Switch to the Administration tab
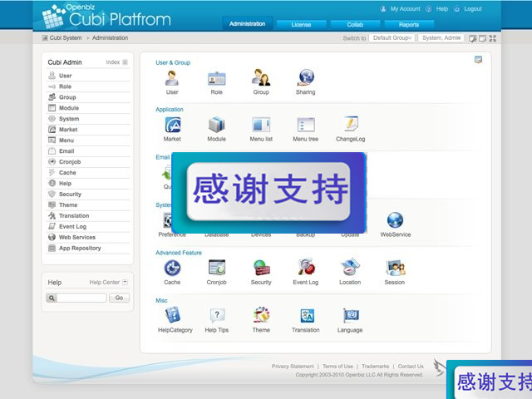Image resolution: width=532 pixels, height=399 pixels. click(x=248, y=24)
